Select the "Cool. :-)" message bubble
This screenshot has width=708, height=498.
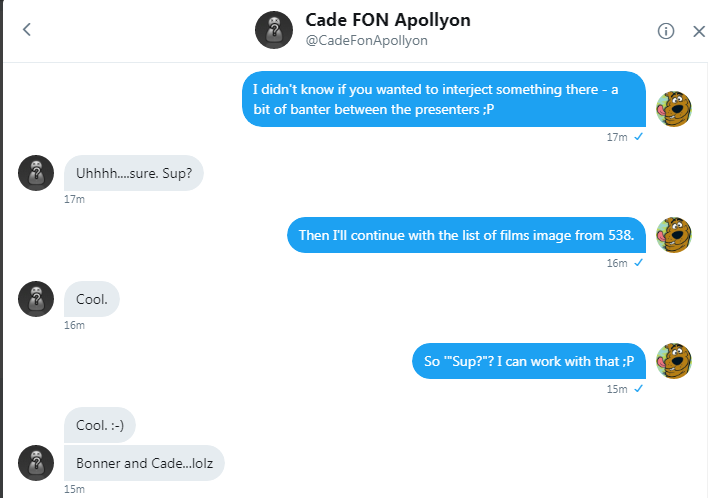click(100, 425)
